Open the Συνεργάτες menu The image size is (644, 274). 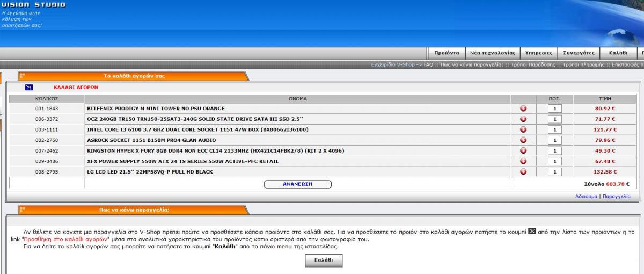click(579, 53)
